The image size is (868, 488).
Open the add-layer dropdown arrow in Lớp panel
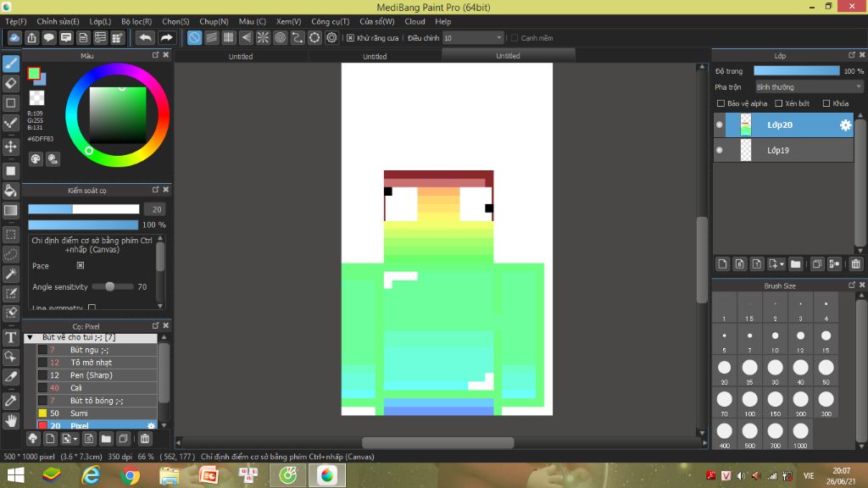(782, 264)
